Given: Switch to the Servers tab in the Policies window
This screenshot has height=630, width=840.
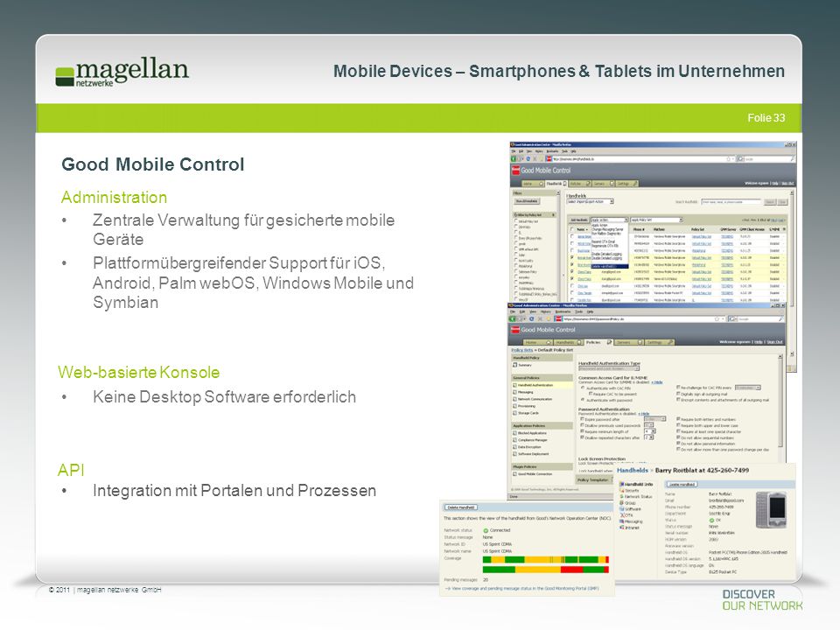Looking at the screenshot, I should 628,342.
